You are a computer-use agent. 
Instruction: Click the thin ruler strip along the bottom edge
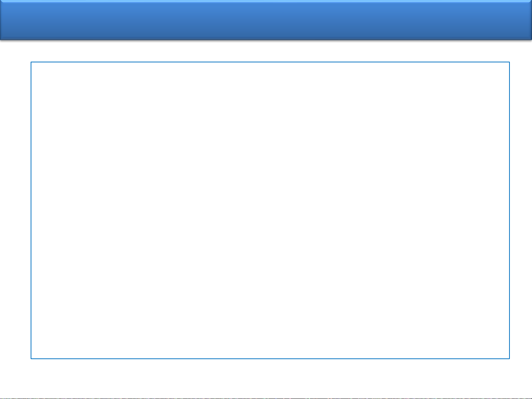[266, 398]
